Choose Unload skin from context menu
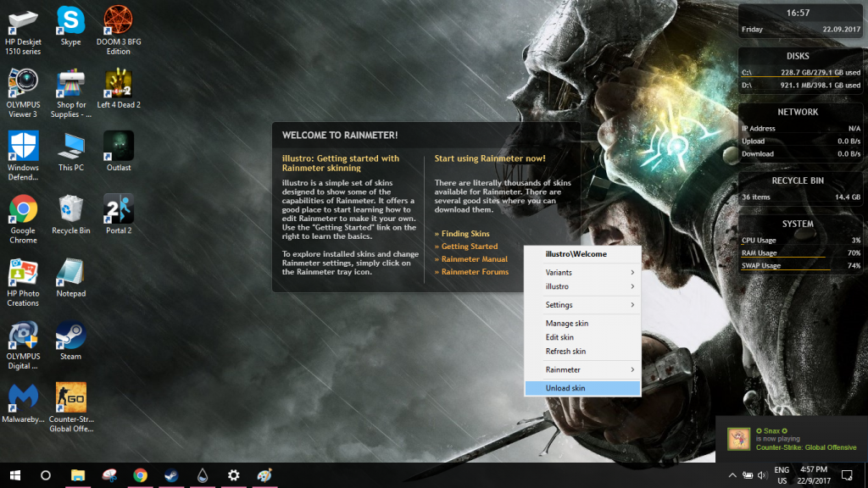 583,388
